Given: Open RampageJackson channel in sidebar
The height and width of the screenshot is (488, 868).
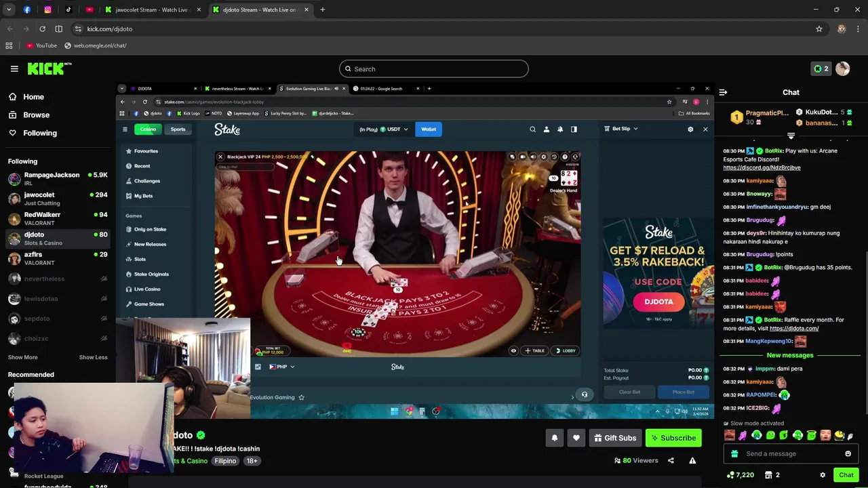Looking at the screenshot, I should [58, 179].
